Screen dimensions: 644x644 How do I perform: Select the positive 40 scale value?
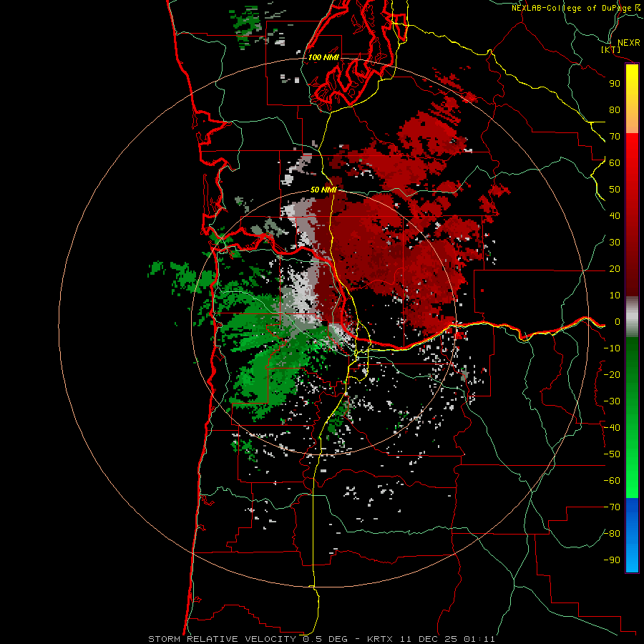[615, 216]
